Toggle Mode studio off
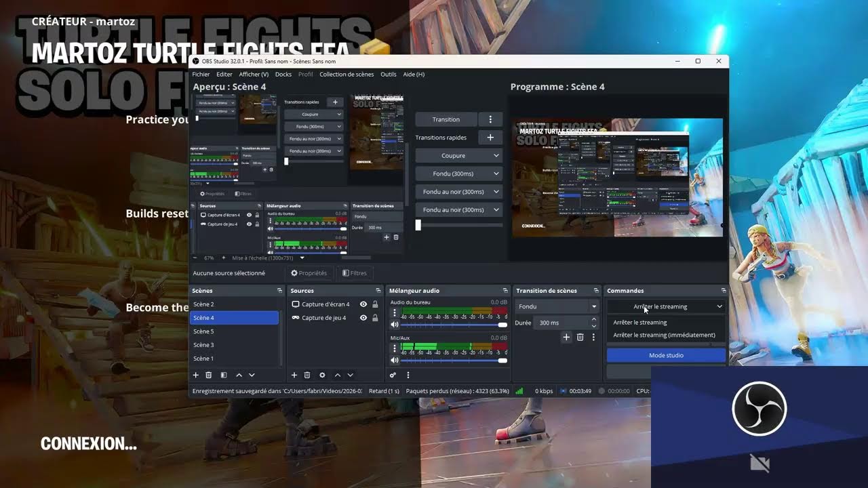The height and width of the screenshot is (488, 868). [x=666, y=355]
